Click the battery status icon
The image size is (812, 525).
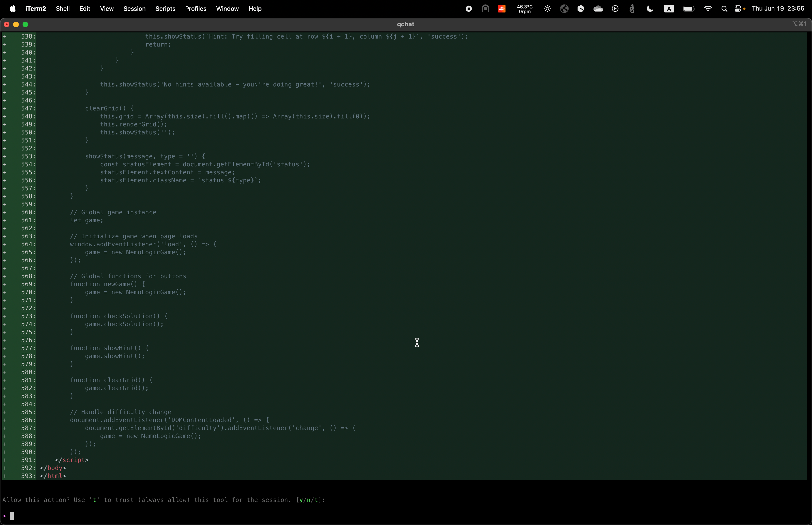point(689,9)
